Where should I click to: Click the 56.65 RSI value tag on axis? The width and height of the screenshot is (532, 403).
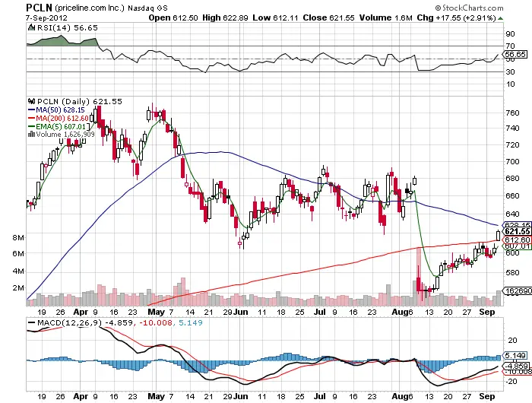[x=515, y=54]
